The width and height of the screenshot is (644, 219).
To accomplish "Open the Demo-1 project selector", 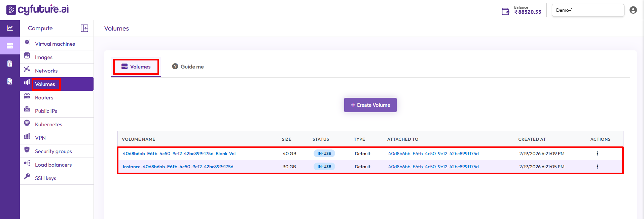I will pyautogui.click(x=587, y=10).
